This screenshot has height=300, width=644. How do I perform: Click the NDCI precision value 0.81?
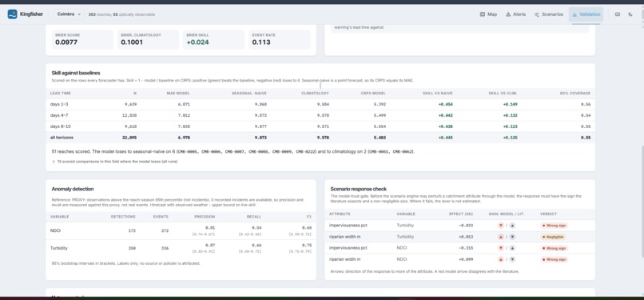pyautogui.click(x=211, y=228)
